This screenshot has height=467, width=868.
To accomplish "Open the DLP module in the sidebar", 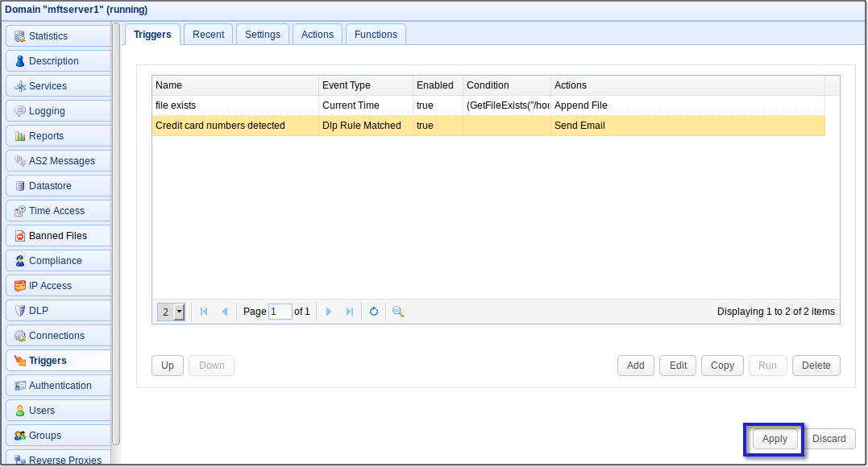I will pos(58,311).
